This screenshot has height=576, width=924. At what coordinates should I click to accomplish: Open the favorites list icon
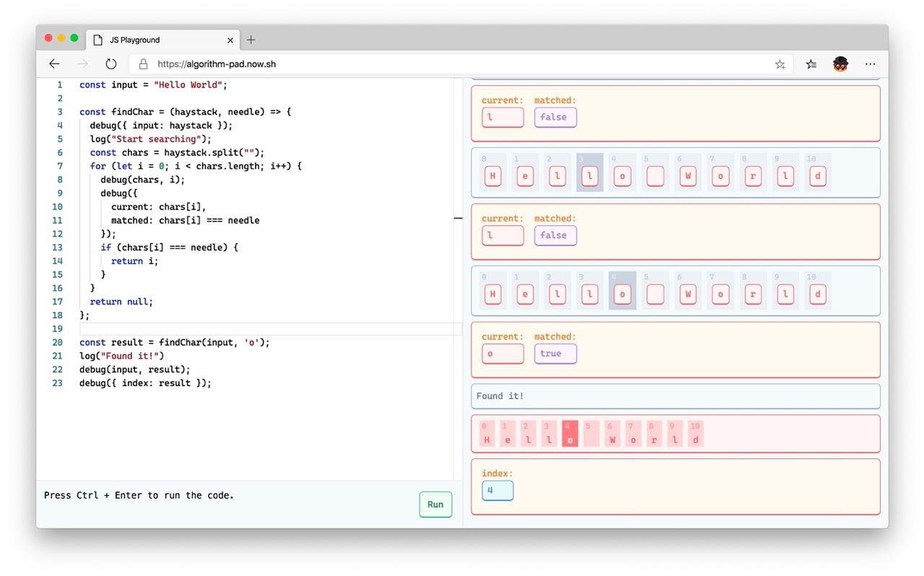tap(811, 64)
